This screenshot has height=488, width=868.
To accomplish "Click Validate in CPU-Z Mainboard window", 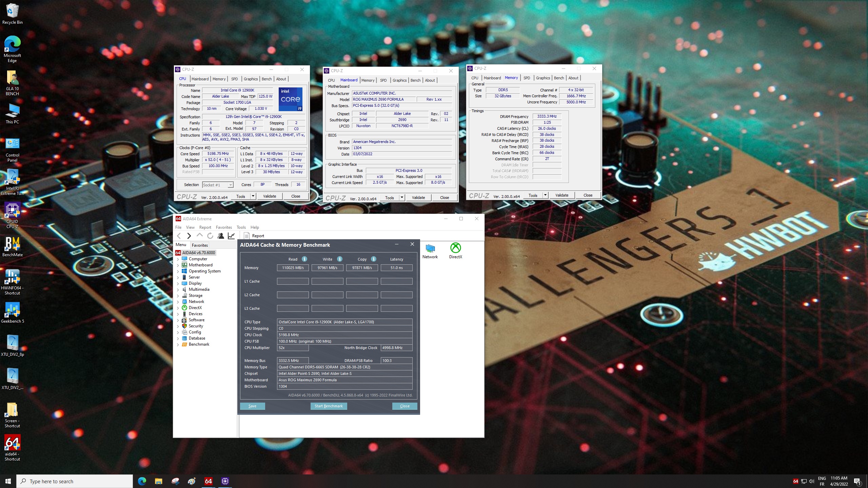I will 418,198.
